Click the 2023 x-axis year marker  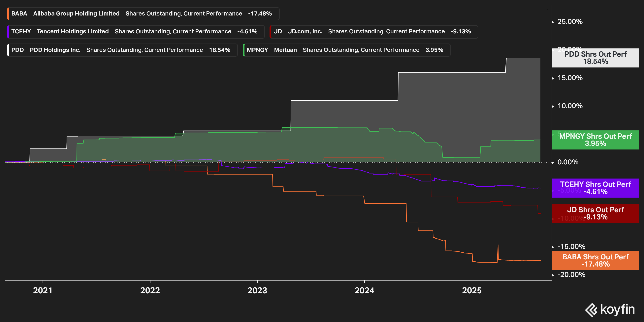257,291
